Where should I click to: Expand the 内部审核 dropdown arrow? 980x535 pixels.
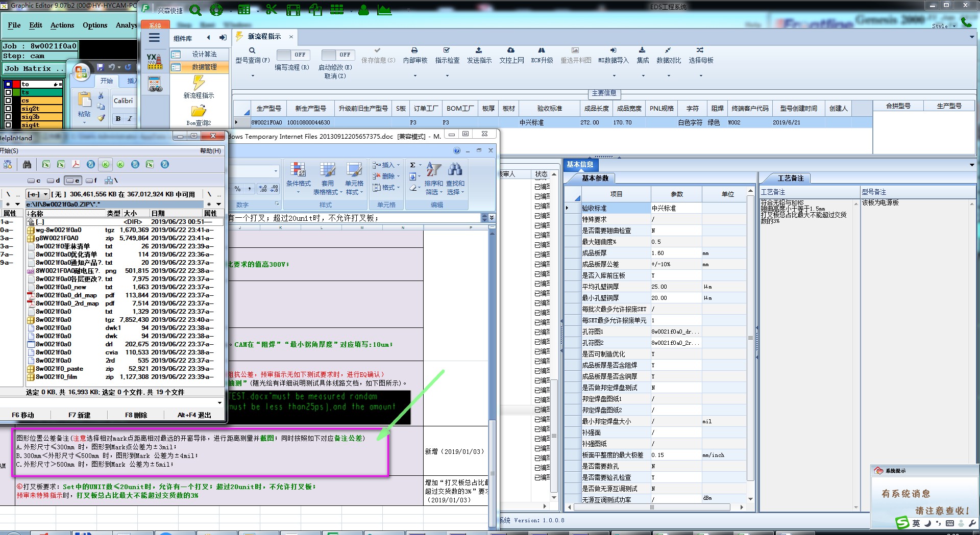[415, 76]
